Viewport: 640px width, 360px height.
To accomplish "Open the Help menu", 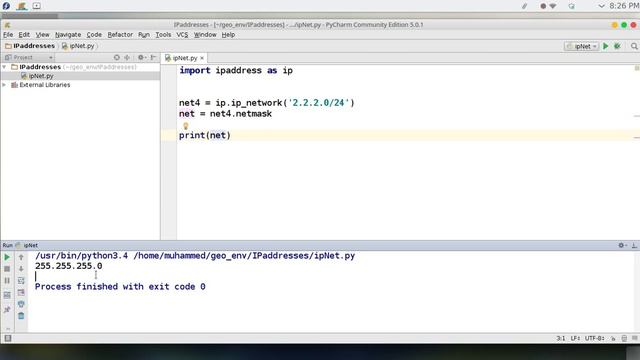I will 228,35.
